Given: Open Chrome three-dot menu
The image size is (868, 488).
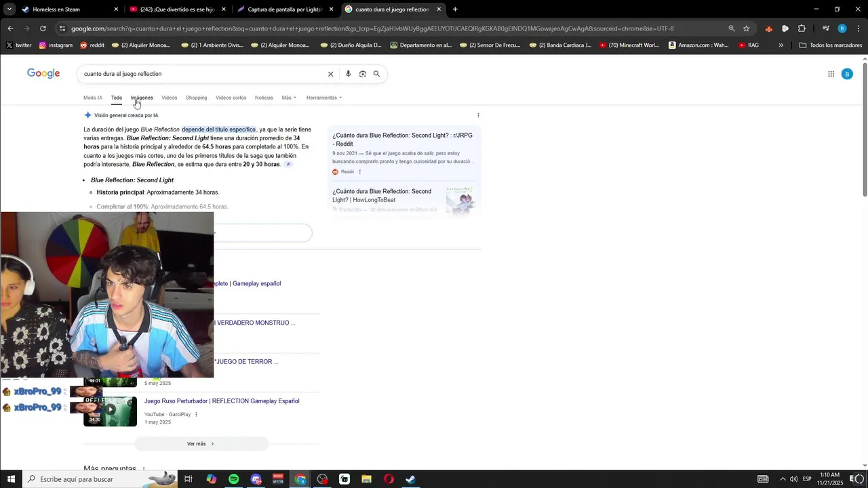Looking at the screenshot, I should coord(859,28).
